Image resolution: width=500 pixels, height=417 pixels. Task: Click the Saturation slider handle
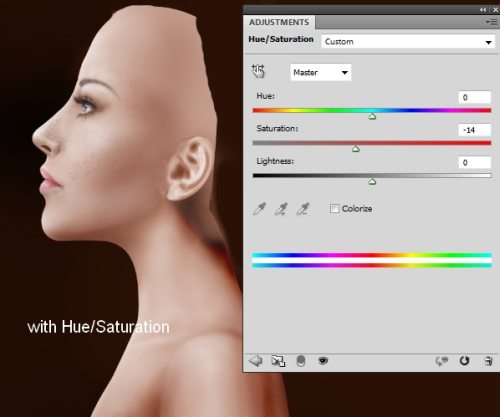356,149
